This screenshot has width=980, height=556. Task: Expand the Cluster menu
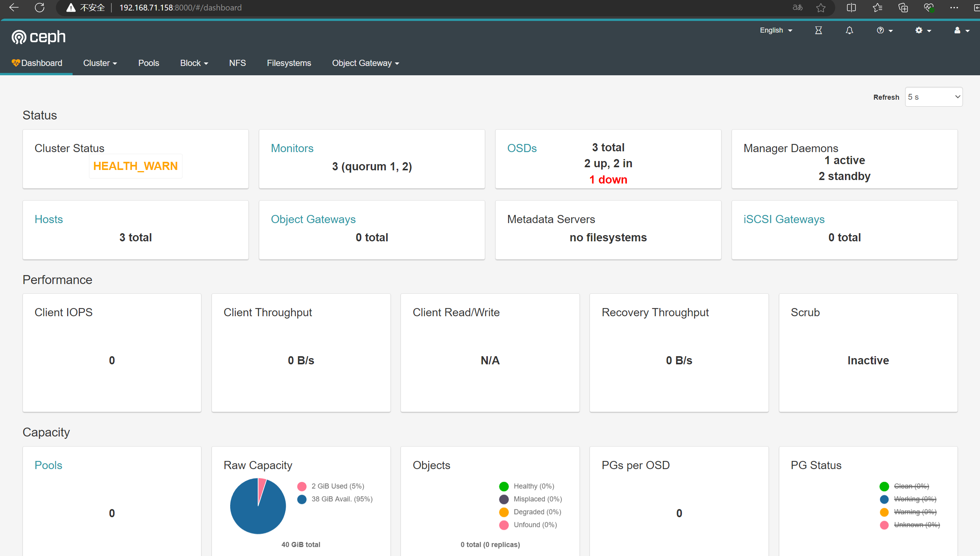click(x=100, y=63)
